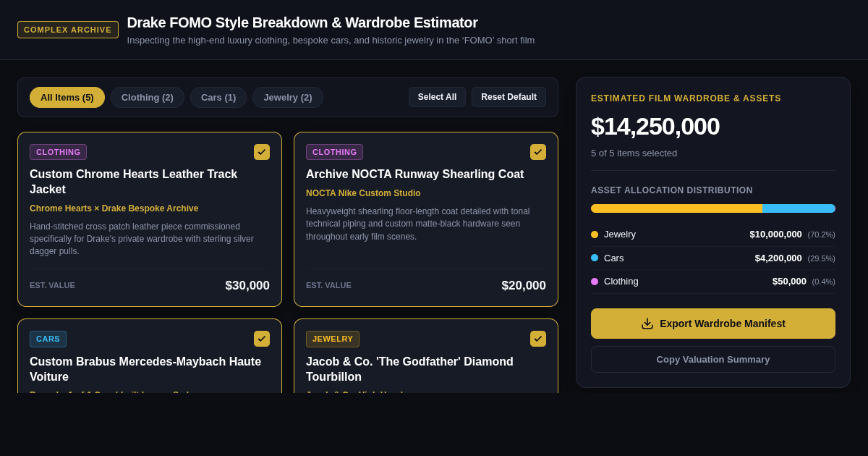Switch to the Clothing (2) filter tab

[148, 97]
